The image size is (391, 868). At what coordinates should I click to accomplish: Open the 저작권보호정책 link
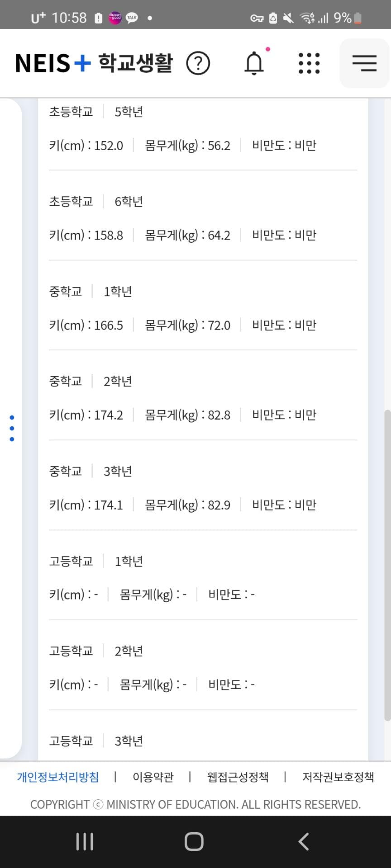(338, 777)
